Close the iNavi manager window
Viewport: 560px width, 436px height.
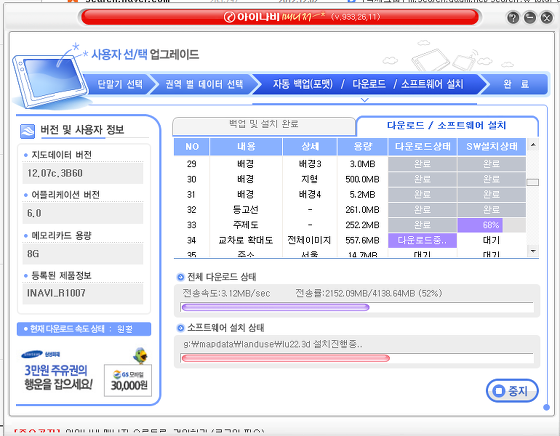(546, 17)
